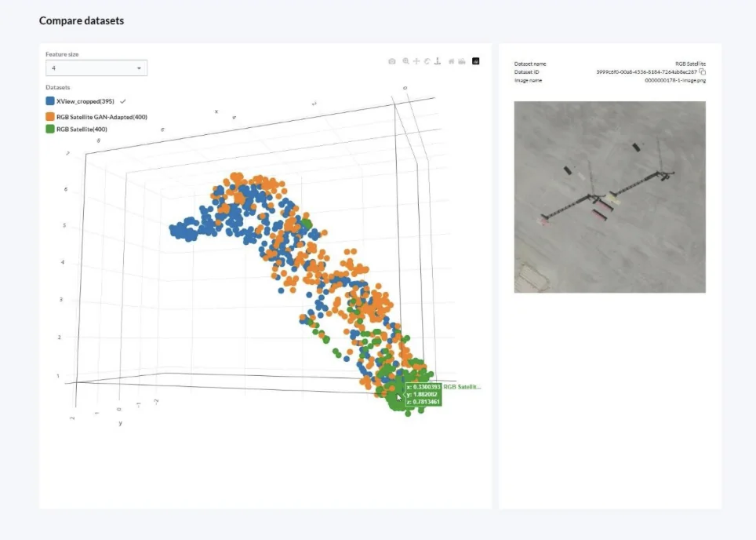Choose the turntable rotation anchor icon
The width and height of the screenshot is (756, 540).
(438, 61)
